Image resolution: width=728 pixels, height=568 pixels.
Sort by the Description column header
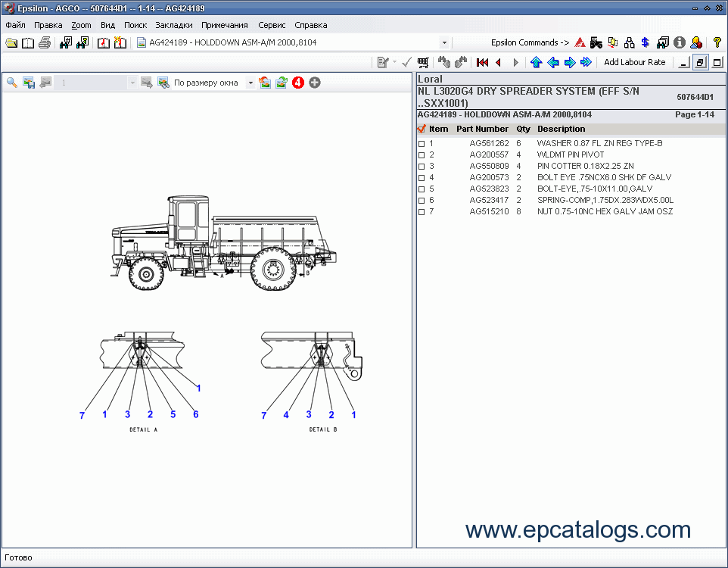(561, 129)
